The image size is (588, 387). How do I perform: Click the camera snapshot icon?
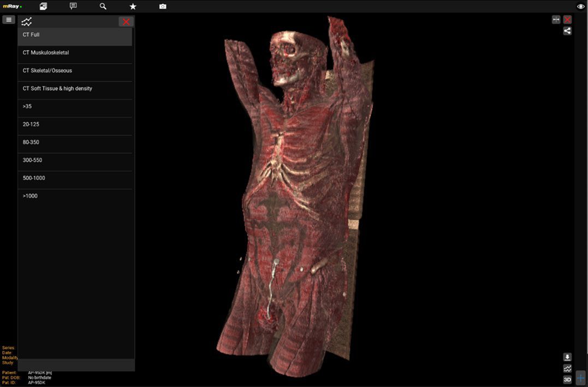(163, 7)
